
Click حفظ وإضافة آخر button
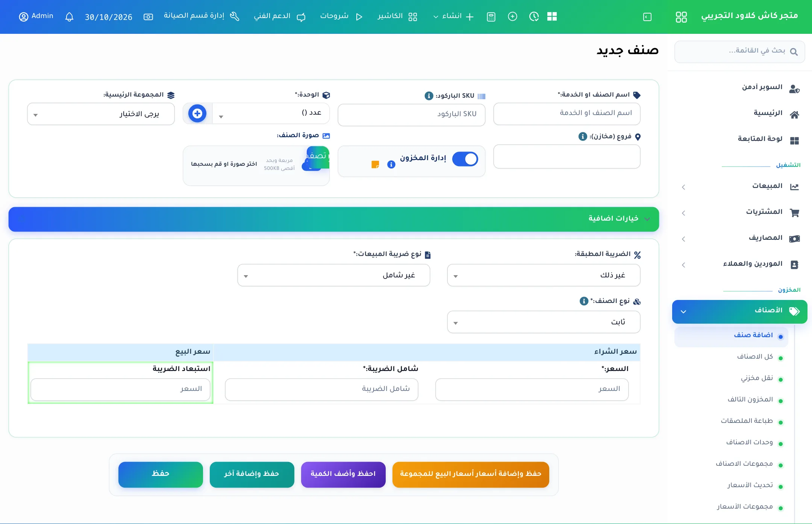tap(252, 474)
